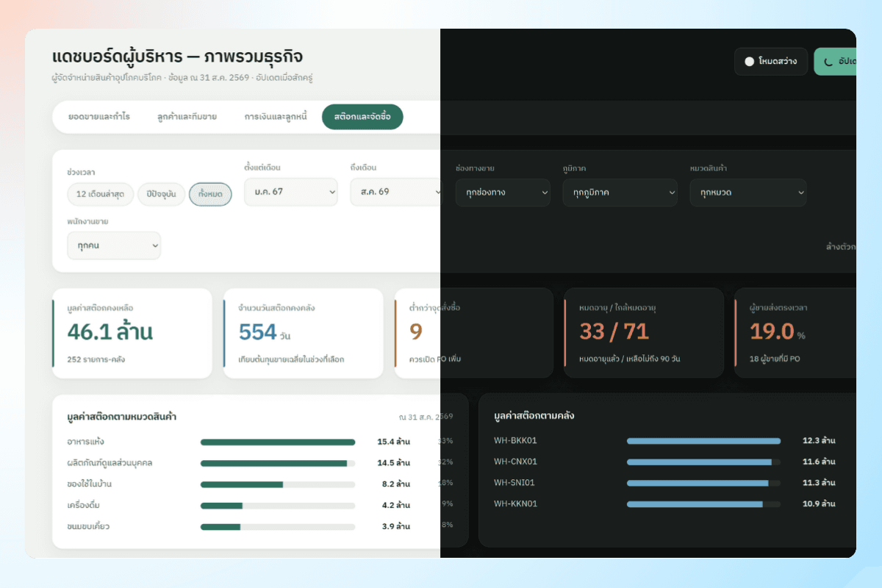Screen dimensions: 882x588
Task: Switch to the ลูกค้าและทีมขาย tab
Action: click(187, 116)
